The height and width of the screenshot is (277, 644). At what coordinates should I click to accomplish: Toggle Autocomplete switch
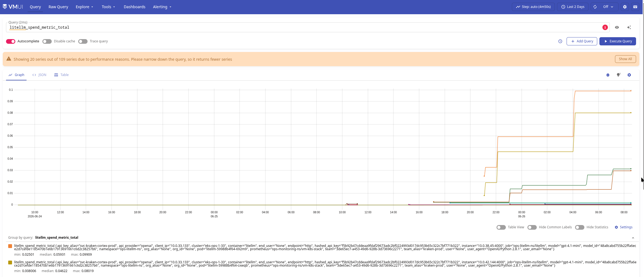coord(11,41)
